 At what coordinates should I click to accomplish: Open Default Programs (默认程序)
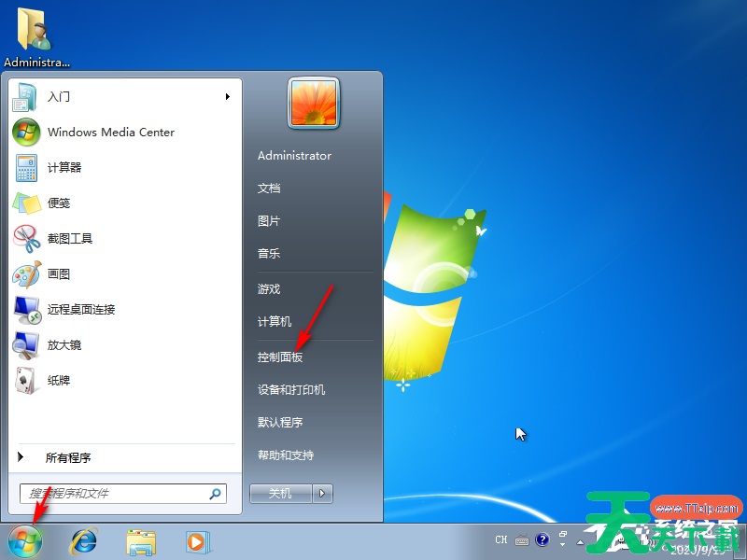pos(280,423)
